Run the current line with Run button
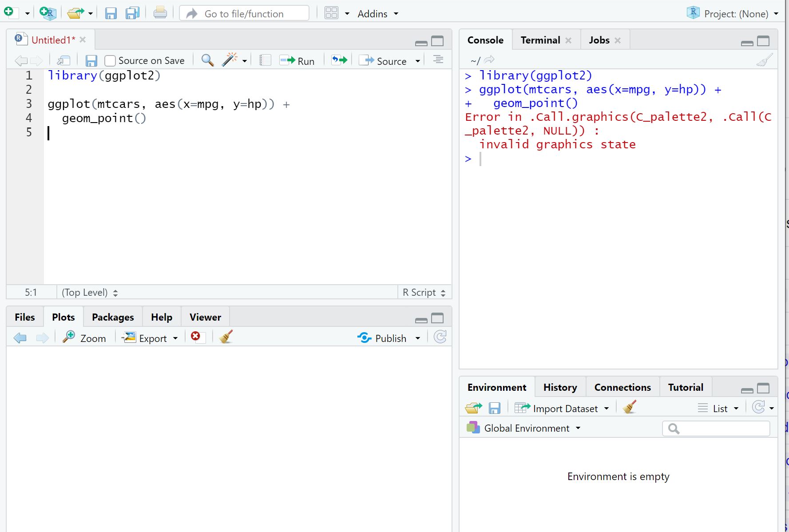This screenshot has height=532, width=789. click(x=297, y=61)
